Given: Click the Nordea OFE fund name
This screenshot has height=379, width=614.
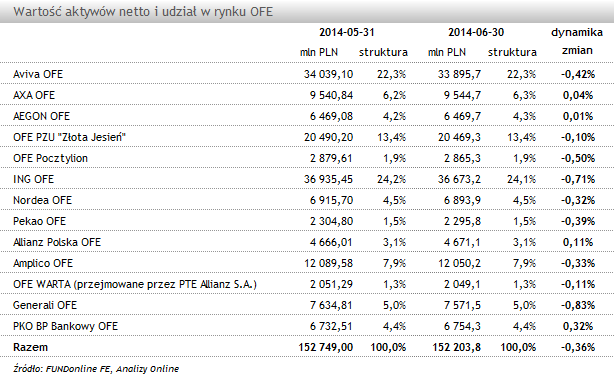Looking at the screenshot, I should pos(42,200).
